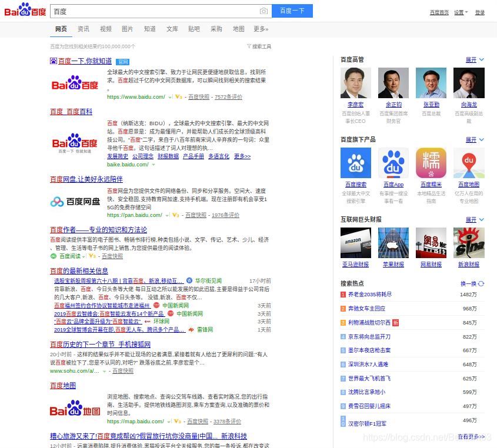The width and height of the screenshot is (497, 448).
Task: Expand dropdown arrow next to www.baidu.com URL
Action: (170, 97)
